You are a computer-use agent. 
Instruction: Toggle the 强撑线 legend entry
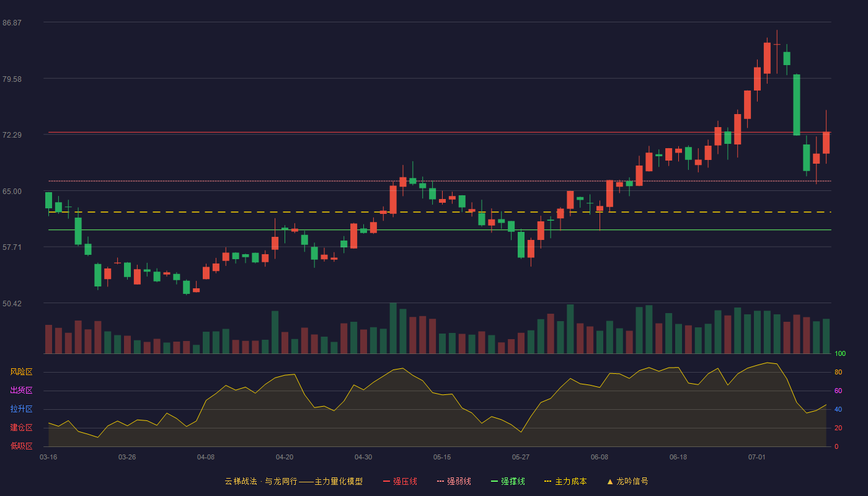pyautogui.click(x=508, y=481)
